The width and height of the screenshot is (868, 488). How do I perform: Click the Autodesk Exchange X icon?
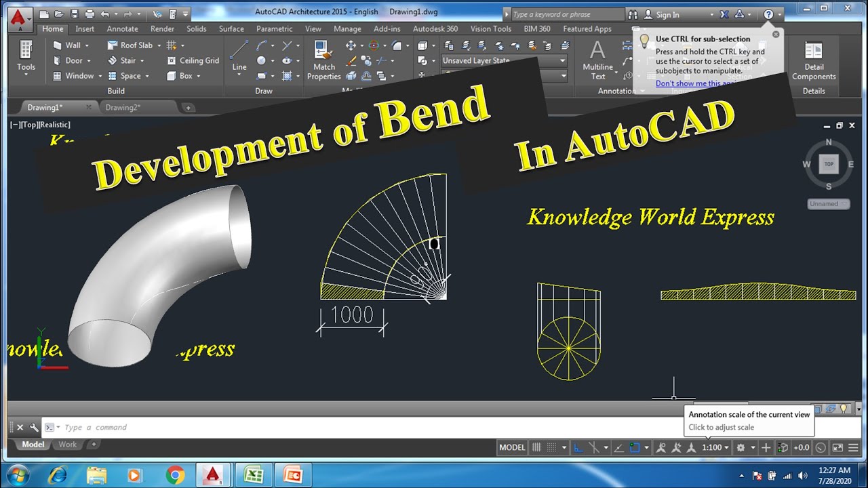[x=724, y=14]
